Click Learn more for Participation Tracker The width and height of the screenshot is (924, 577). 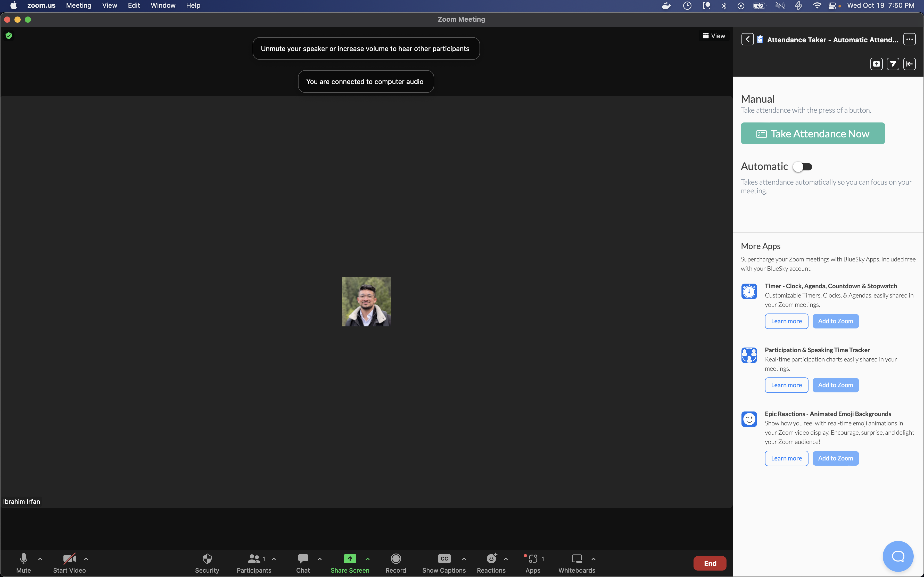coord(786,385)
